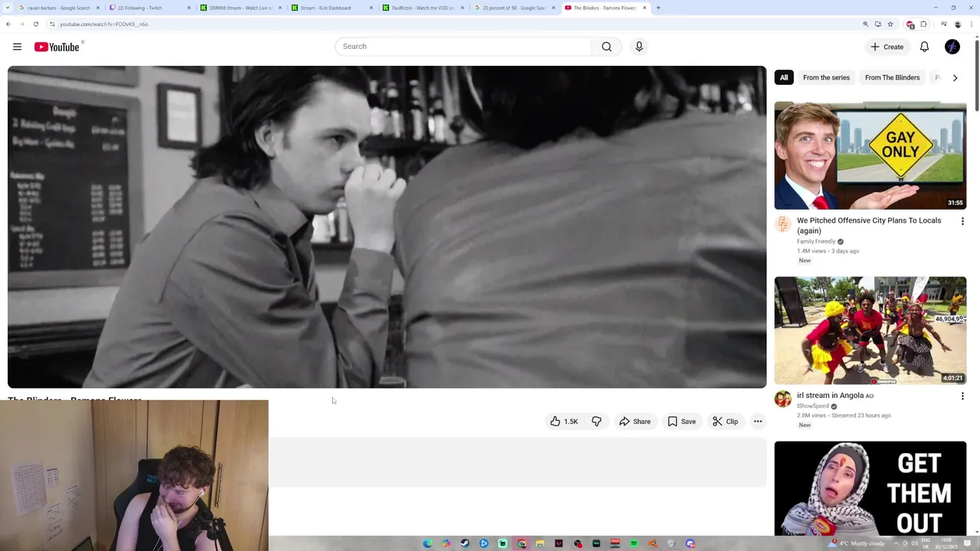Click the main video player
The width and height of the screenshot is (980, 551).
[387, 227]
